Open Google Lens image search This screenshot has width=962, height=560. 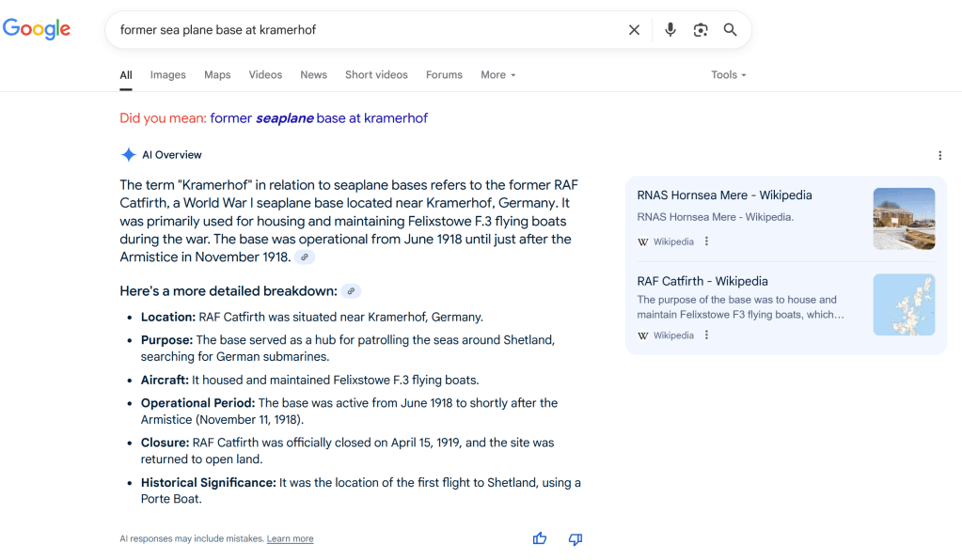tap(701, 30)
